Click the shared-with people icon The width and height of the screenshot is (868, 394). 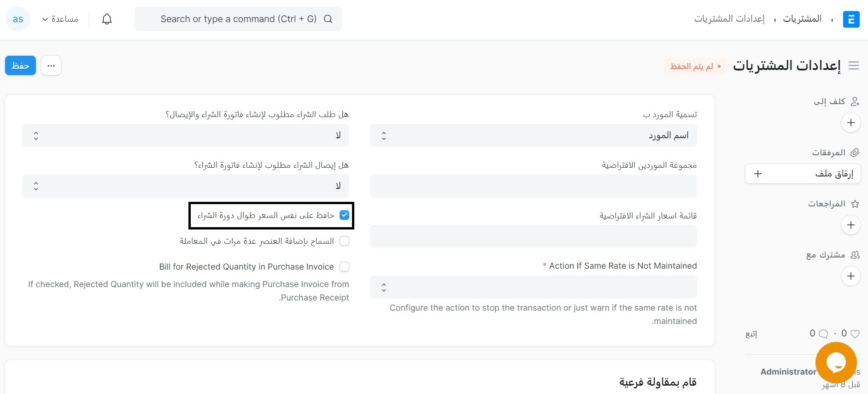point(855,255)
